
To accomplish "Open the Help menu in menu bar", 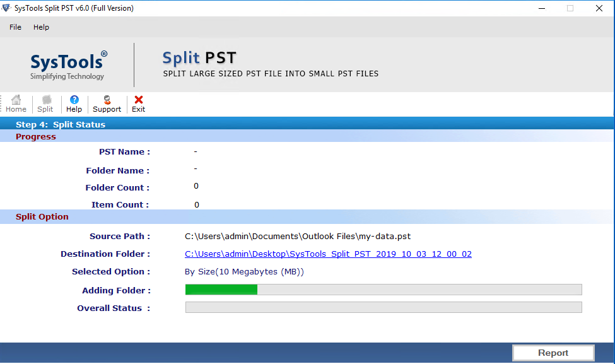I will tap(41, 27).
